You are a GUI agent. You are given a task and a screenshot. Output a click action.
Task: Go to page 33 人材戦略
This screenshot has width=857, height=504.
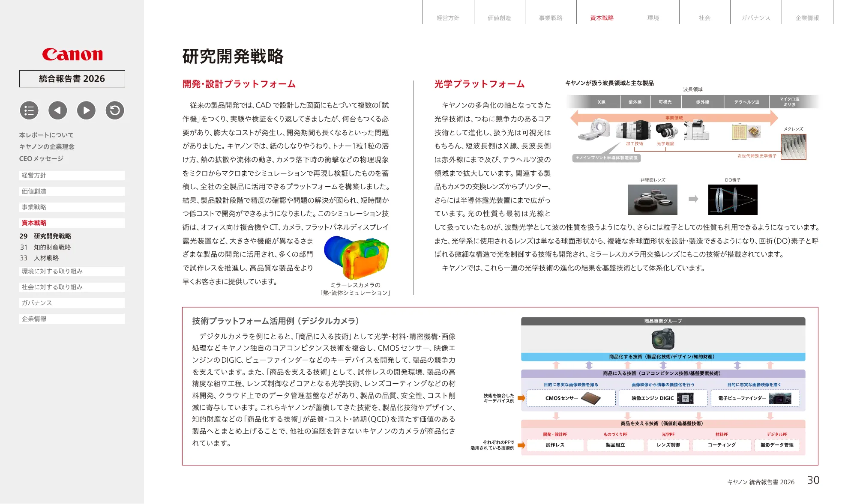point(39,258)
